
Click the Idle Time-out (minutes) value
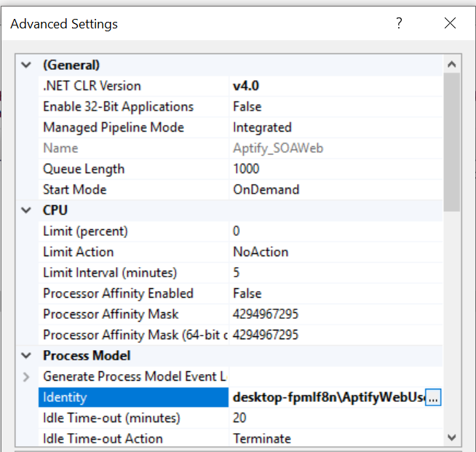(240, 419)
